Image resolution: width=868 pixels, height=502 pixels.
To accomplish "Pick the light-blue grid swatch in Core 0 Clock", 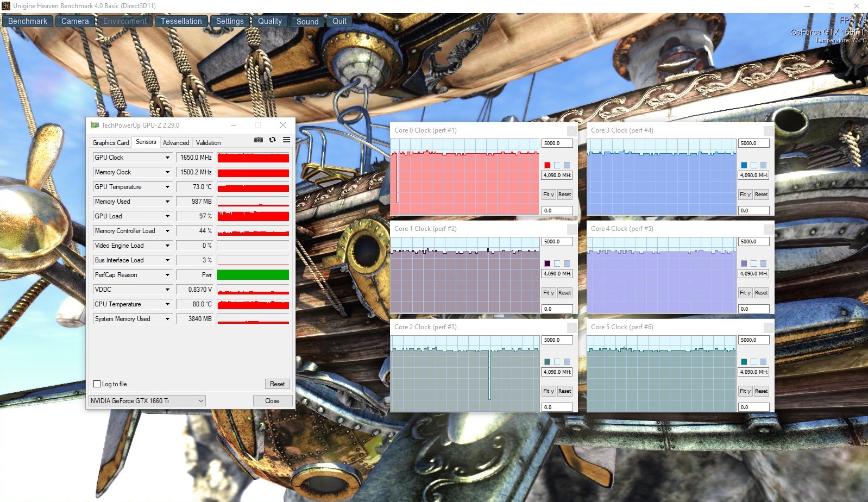I will point(567,165).
